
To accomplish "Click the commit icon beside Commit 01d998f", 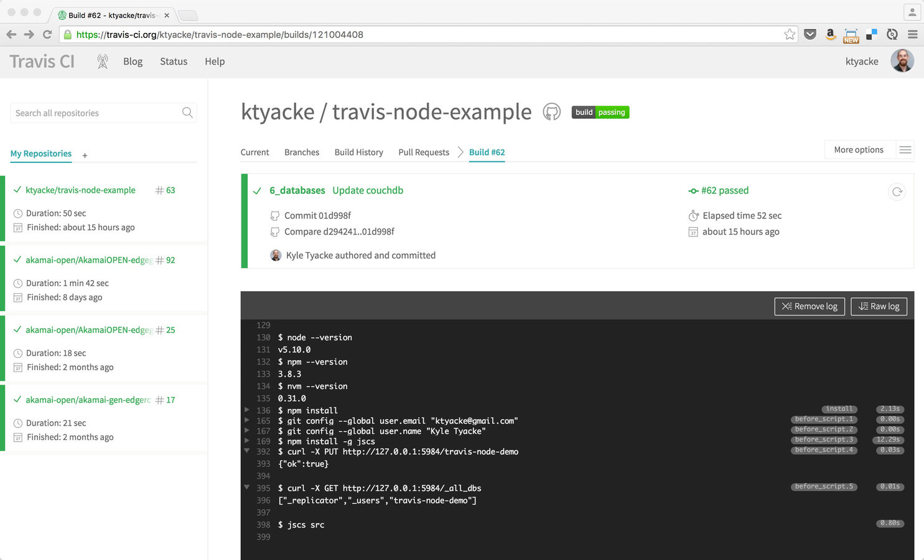I will (274, 216).
